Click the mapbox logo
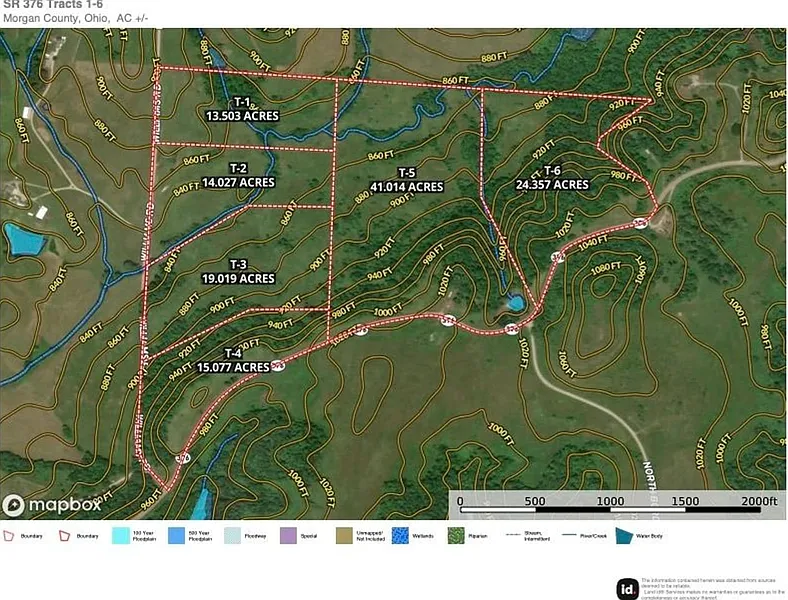The width and height of the screenshot is (788, 600). (54, 505)
